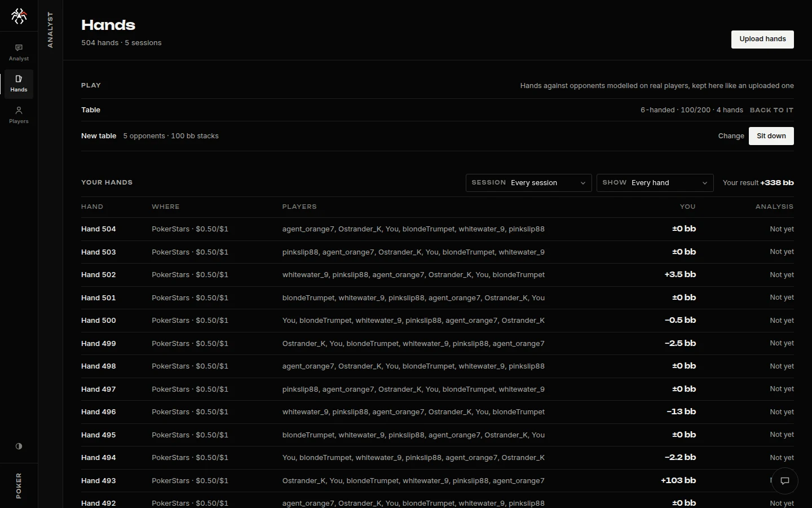Click the vertical POKER label at bottom
812x508 pixels.
19,485
